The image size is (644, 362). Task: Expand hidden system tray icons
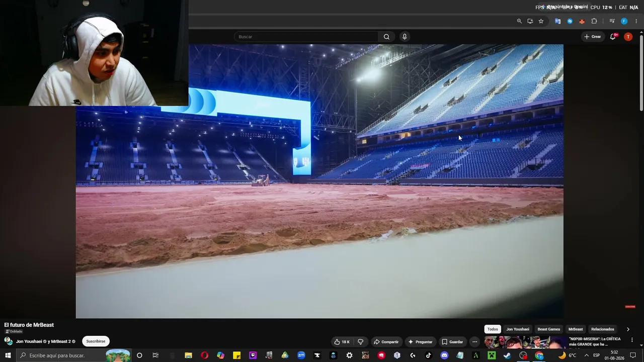(586, 355)
